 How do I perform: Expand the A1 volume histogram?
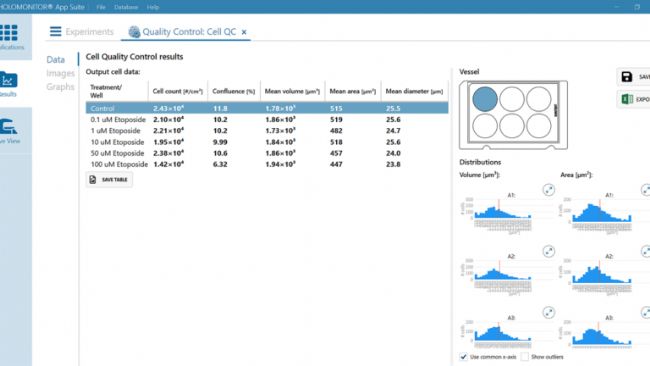[x=548, y=190]
